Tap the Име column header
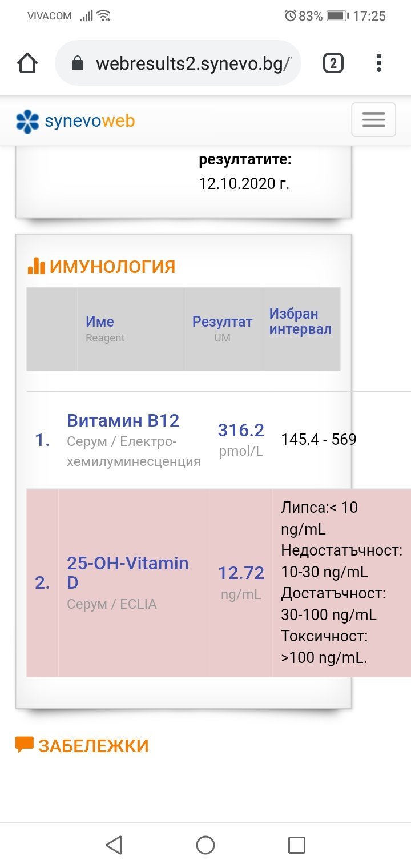 pos(100,322)
